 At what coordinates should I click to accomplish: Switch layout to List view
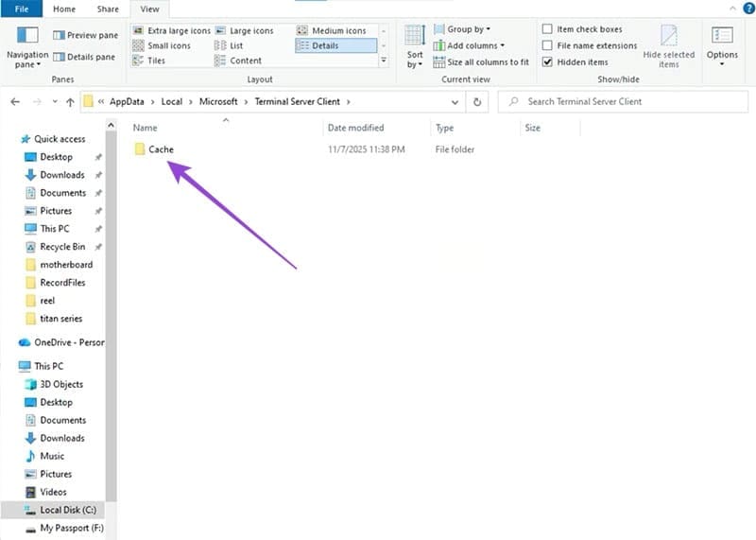click(x=229, y=45)
